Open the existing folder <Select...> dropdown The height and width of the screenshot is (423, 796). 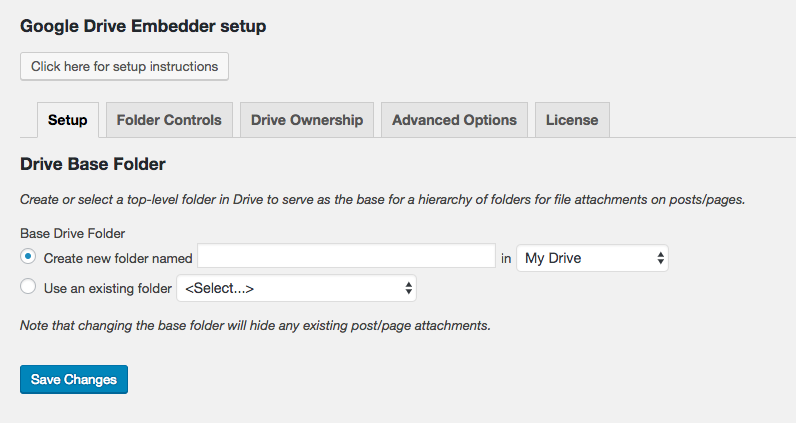(296, 288)
